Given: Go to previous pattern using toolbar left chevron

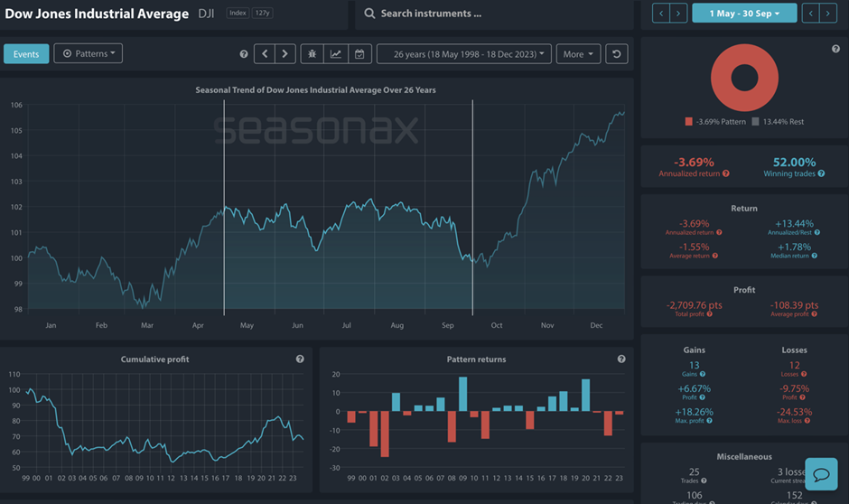Looking at the screenshot, I should (265, 53).
